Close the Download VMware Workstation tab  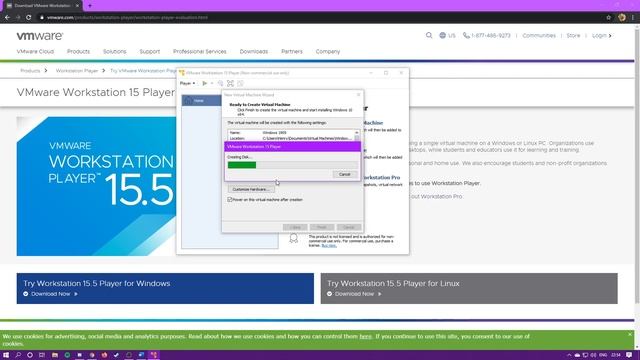click(x=77, y=6)
